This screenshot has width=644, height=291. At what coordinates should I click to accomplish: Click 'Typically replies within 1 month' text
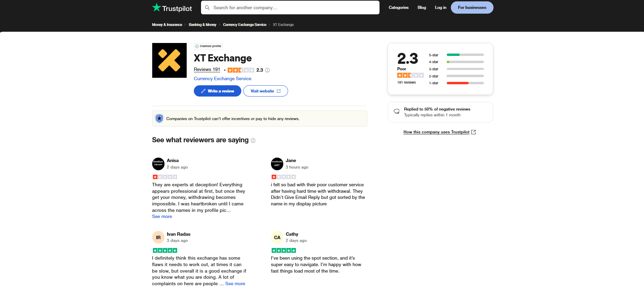[x=432, y=115]
